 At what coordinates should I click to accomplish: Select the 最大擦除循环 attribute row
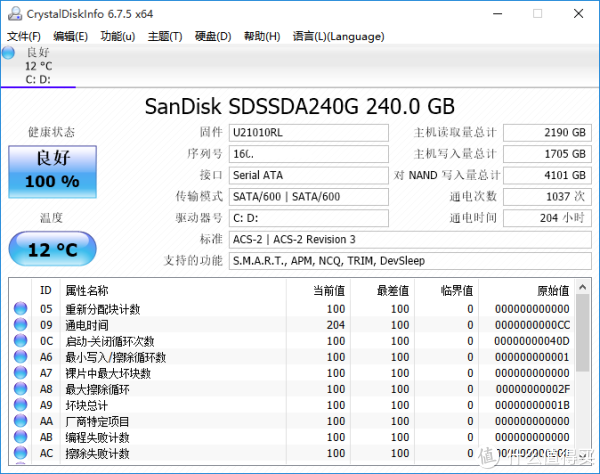point(292,389)
